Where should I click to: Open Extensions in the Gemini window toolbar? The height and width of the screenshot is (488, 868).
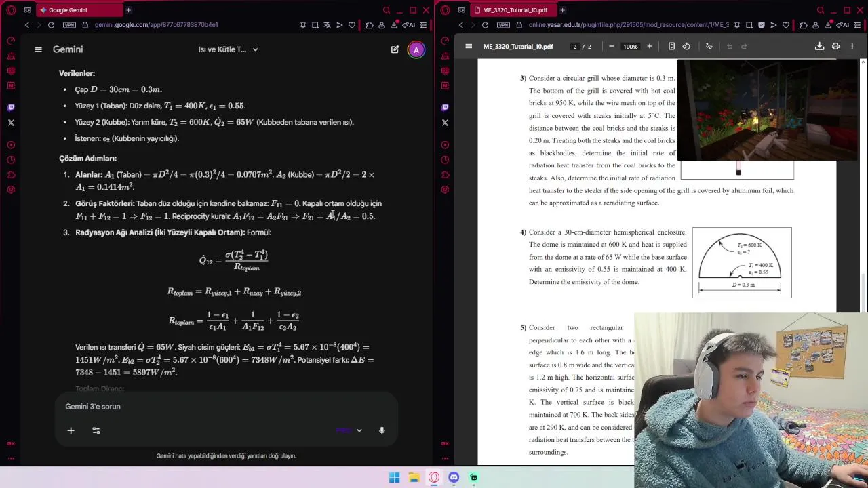(x=370, y=25)
